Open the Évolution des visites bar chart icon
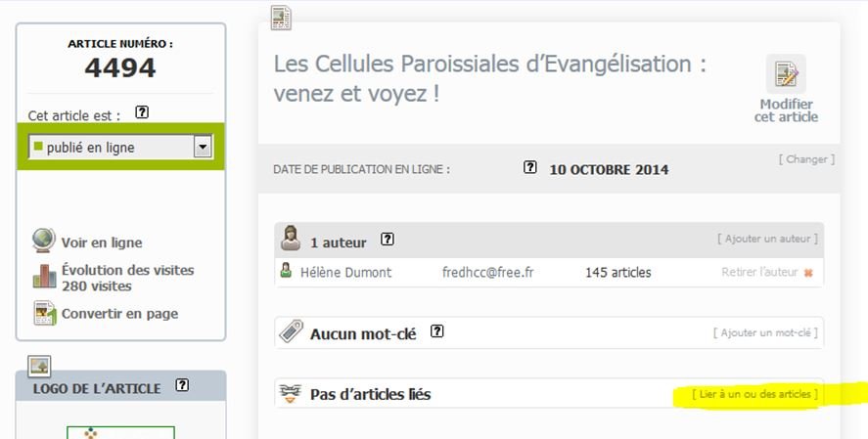Image resolution: width=868 pixels, height=439 pixels. (44, 276)
